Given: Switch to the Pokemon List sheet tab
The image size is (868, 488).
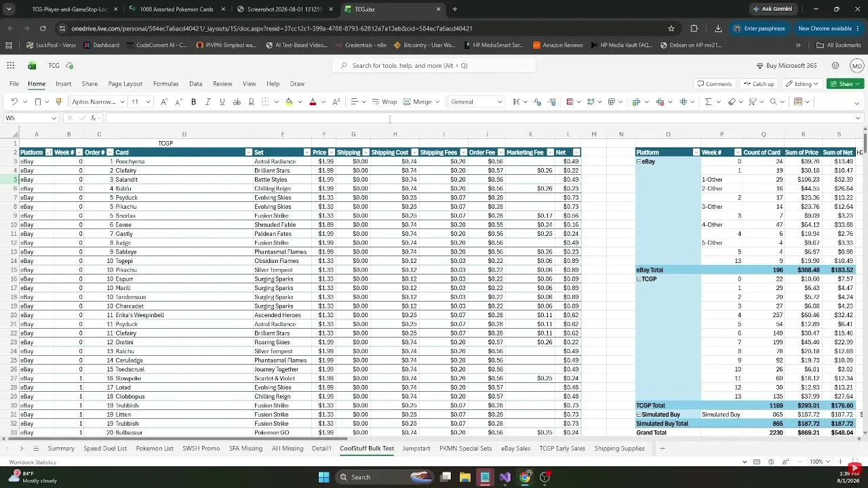Looking at the screenshot, I should (155, 448).
